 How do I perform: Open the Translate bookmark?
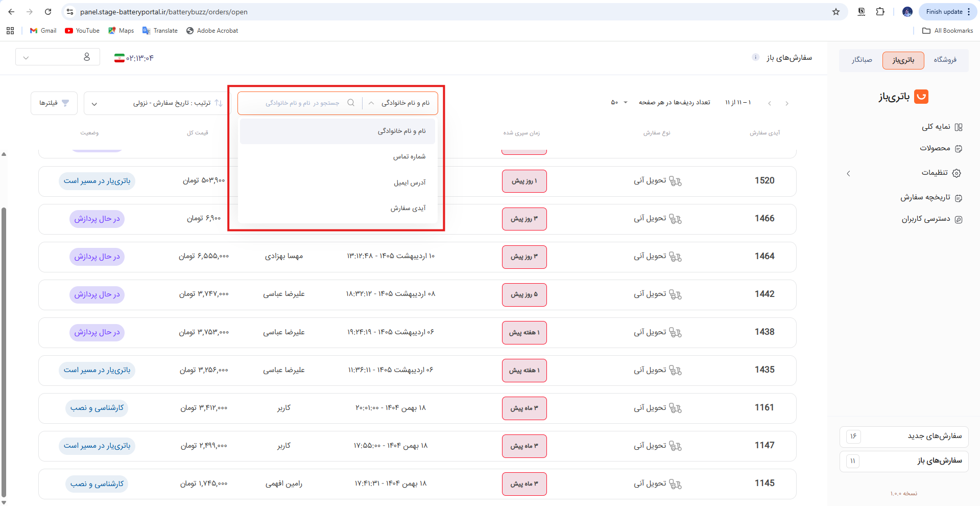tap(160, 31)
